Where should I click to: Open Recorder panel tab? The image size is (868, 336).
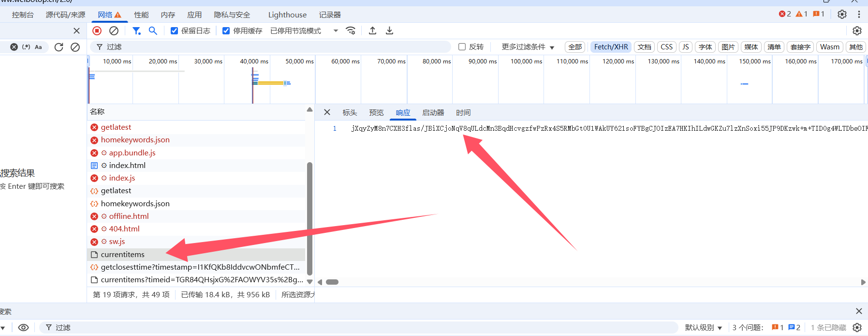pos(330,15)
